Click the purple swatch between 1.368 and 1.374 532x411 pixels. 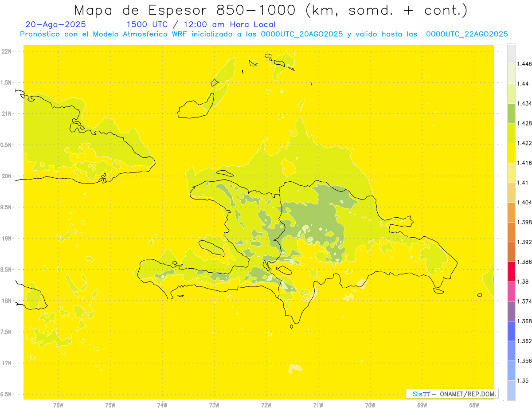[x=511, y=311]
